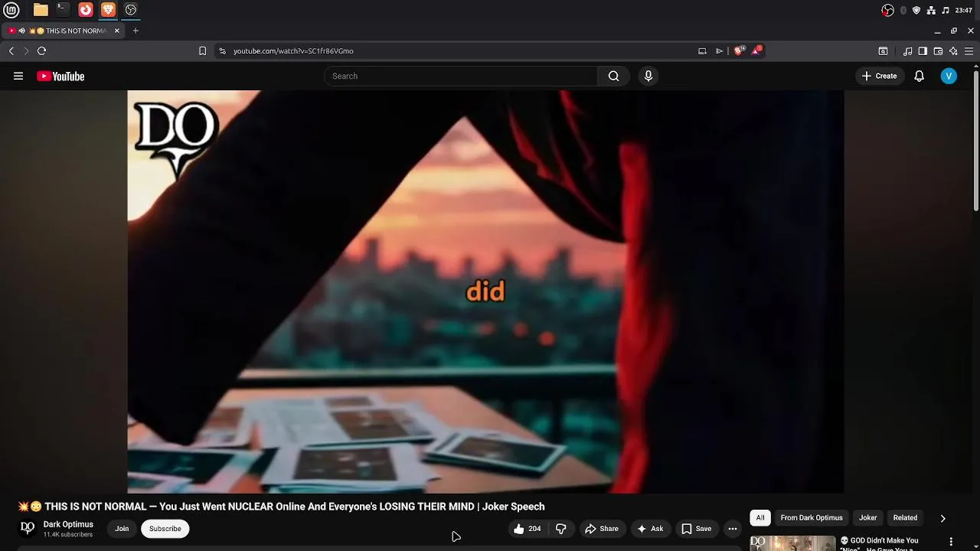Focus the YouTube Search field

tap(461, 76)
